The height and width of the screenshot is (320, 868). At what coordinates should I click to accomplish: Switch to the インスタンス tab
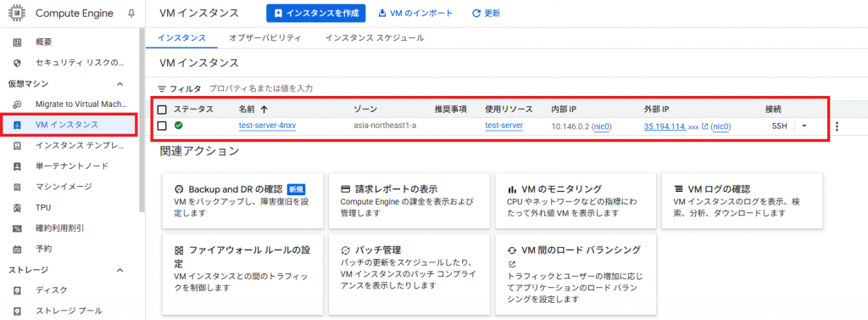click(181, 37)
